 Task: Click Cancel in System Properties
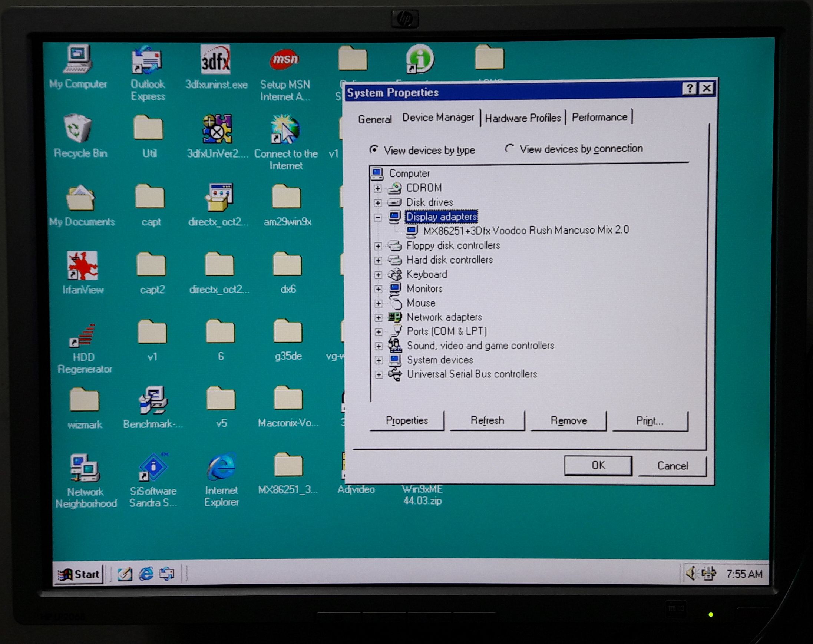point(672,466)
